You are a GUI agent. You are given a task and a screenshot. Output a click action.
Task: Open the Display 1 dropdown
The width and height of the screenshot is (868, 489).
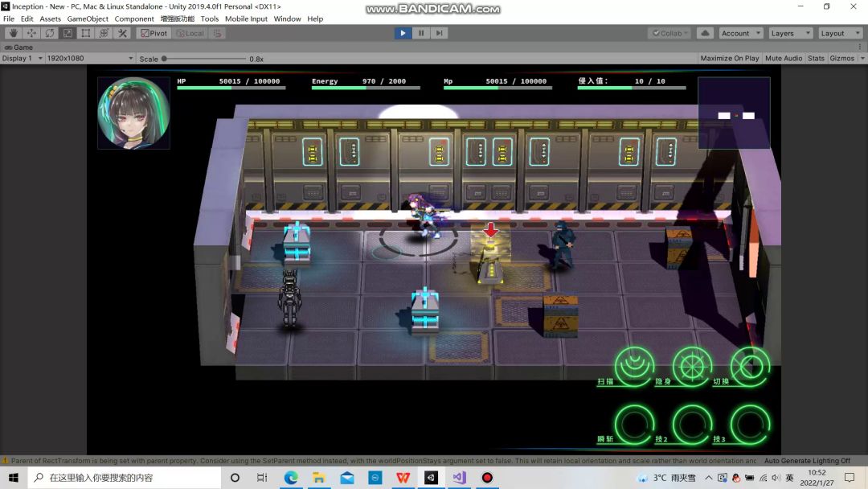(x=22, y=58)
